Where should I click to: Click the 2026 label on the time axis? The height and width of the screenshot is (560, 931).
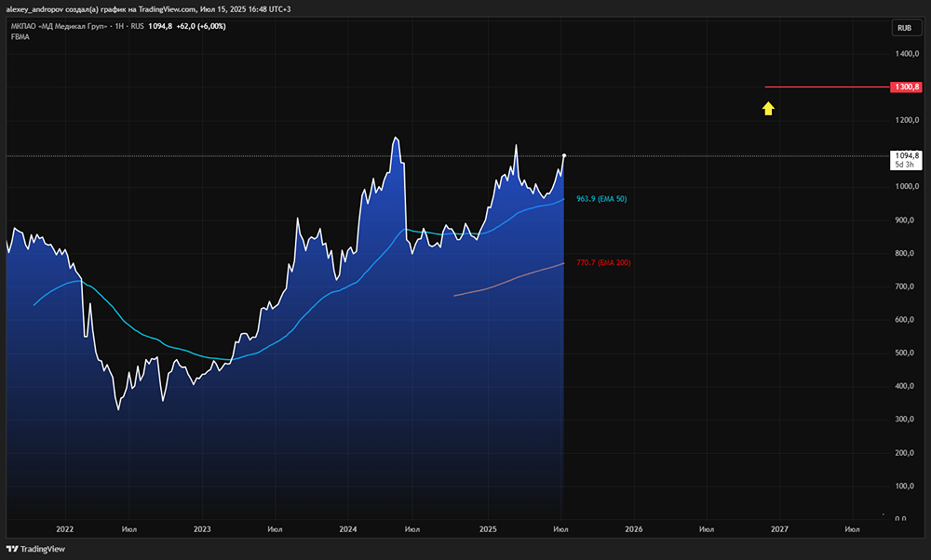click(x=633, y=529)
